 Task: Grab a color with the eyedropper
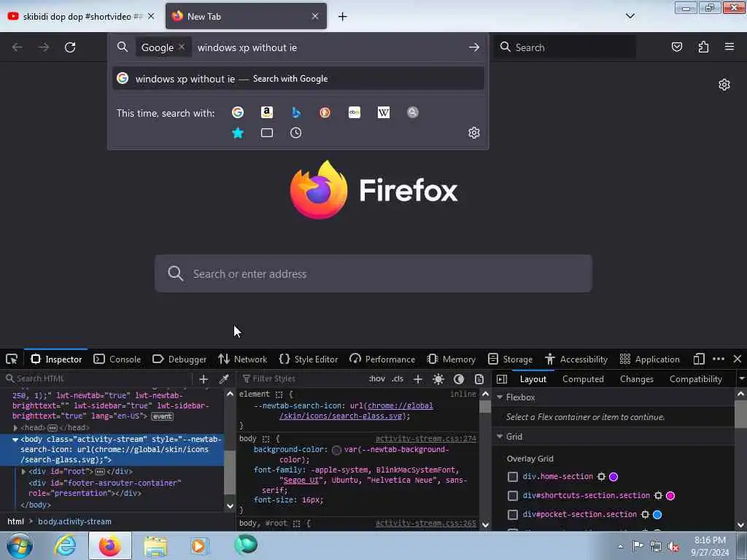pyautogui.click(x=223, y=379)
